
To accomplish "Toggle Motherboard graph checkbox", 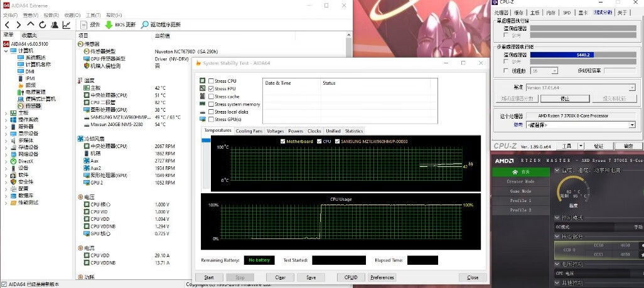I will point(282,141).
